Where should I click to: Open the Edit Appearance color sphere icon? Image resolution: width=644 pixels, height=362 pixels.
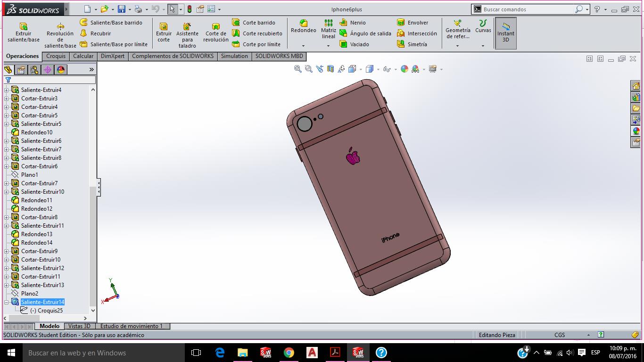click(x=404, y=69)
